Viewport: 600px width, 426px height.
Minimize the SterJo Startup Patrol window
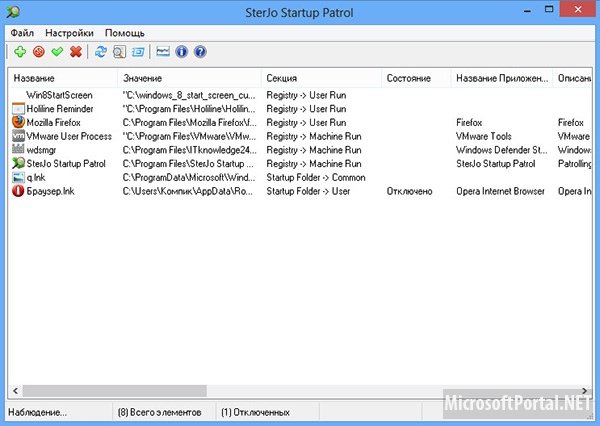coord(527,10)
